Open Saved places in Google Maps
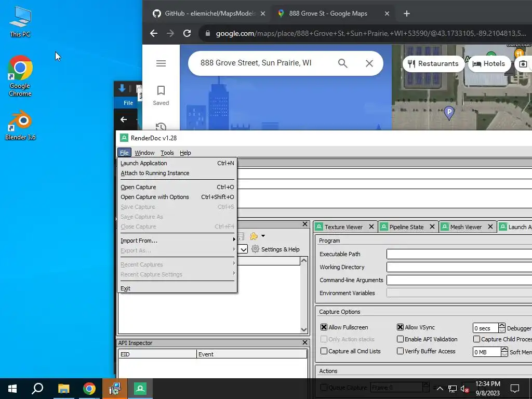532x399 pixels. click(x=161, y=96)
